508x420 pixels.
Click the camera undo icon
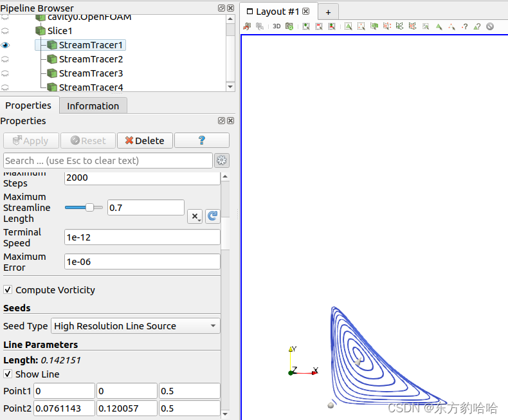pos(247,26)
